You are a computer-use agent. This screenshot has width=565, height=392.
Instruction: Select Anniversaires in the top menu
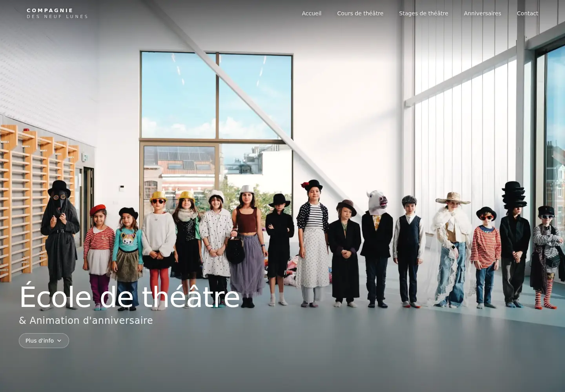coord(482,13)
